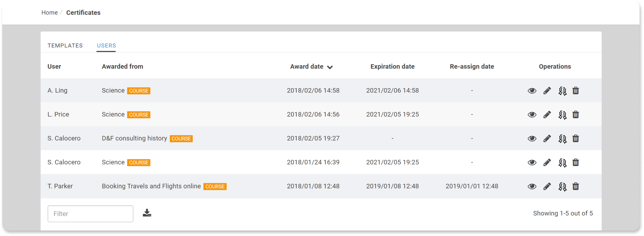Image resolution: width=644 pixels, height=236 pixels.
Task: Click award ribbon icon in A. Ling row
Action: (x=562, y=91)
